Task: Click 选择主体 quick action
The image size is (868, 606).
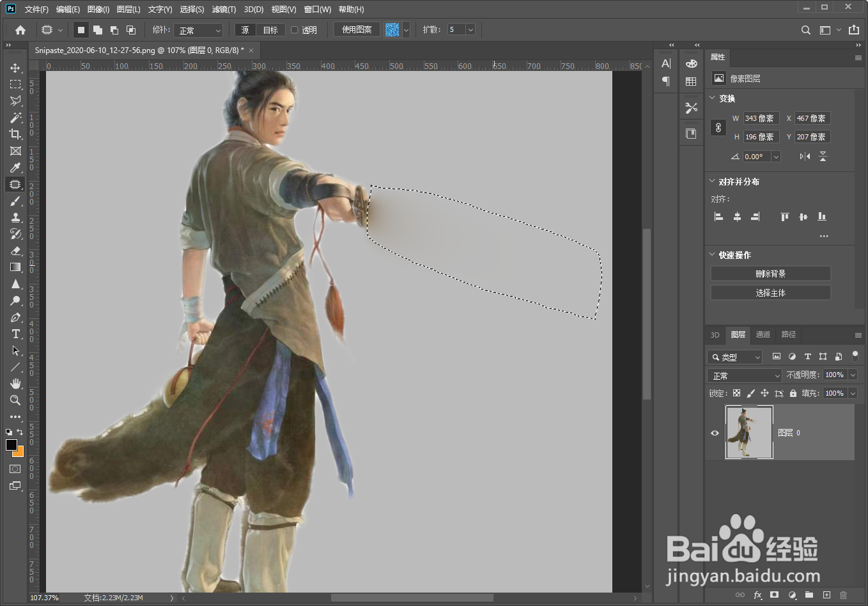Action: click(x=770, y=293)
